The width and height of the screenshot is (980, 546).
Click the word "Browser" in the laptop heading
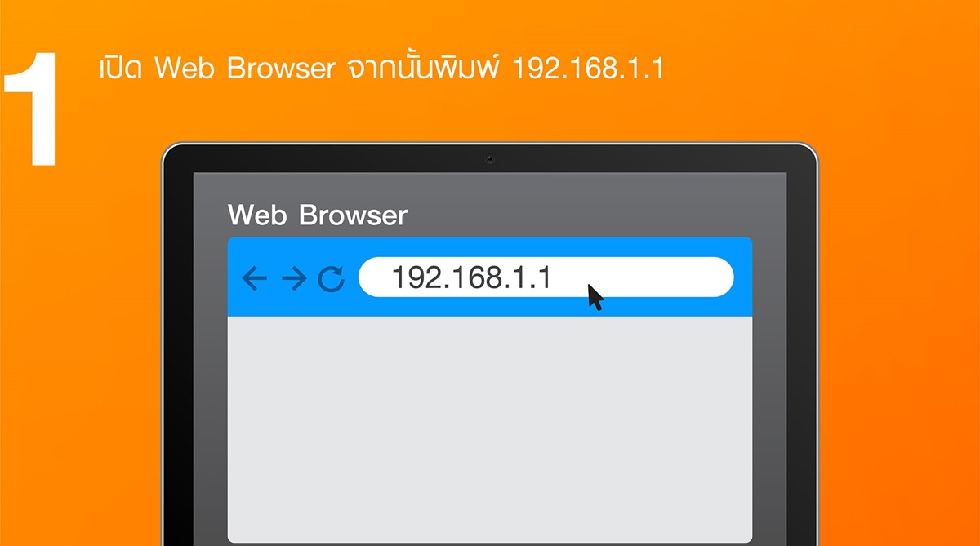354,215
